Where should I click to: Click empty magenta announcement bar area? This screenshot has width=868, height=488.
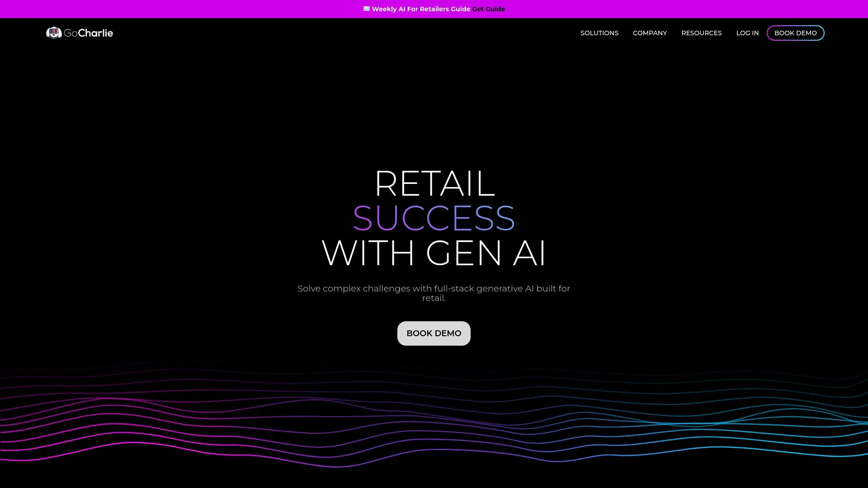[181, 9]
